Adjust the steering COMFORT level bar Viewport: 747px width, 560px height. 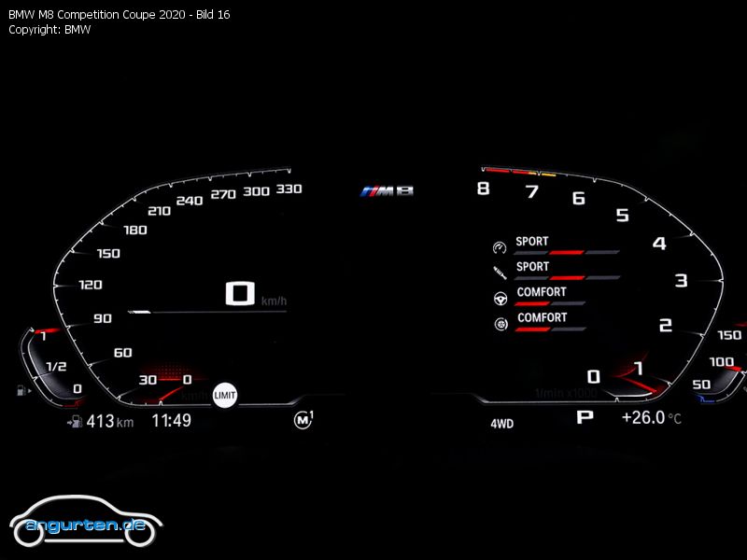(x=550, y=303)
